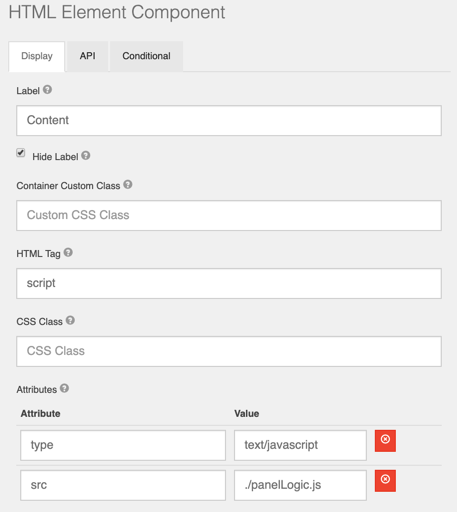457x512 pixels.
Task: Click the help icon next to Label
Action: (x=47, y=90)
